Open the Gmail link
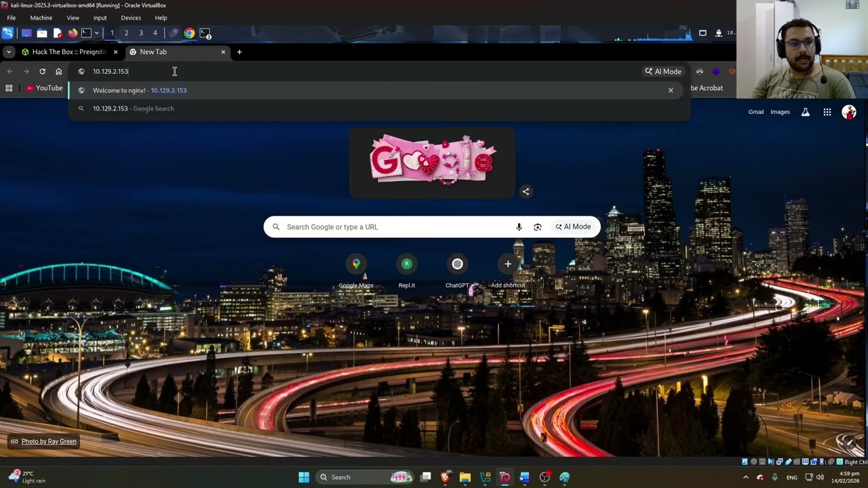Image resolution: width=868 pixels, height=488 pixels. pyautogui.click(x=756, y=112)
